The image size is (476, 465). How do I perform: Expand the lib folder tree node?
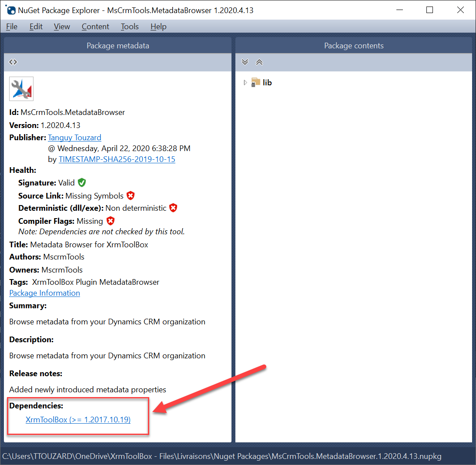[245, 83]
